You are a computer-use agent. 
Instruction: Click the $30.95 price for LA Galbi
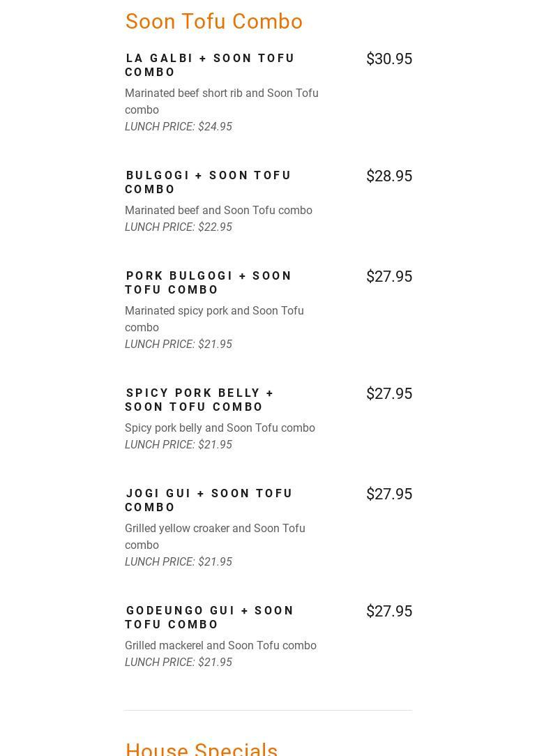point(388,59)
